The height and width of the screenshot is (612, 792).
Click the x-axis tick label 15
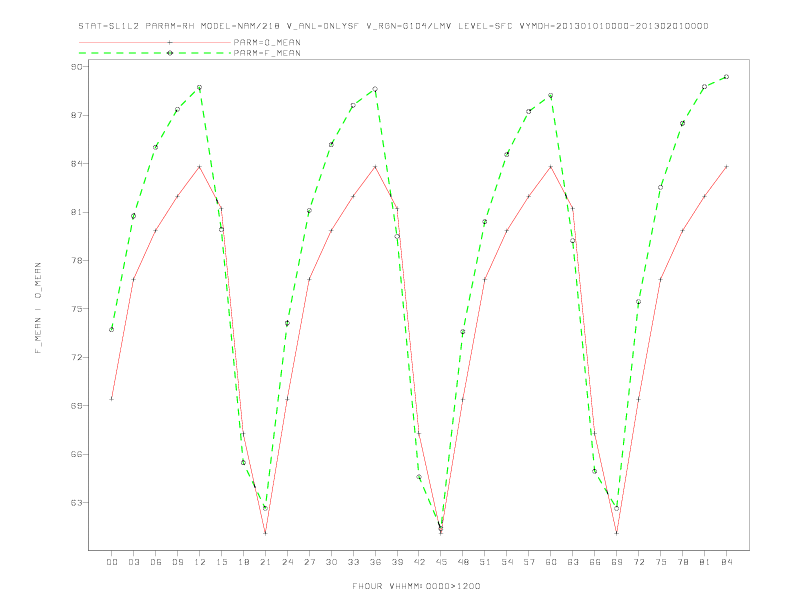click(x=221, y=562)
